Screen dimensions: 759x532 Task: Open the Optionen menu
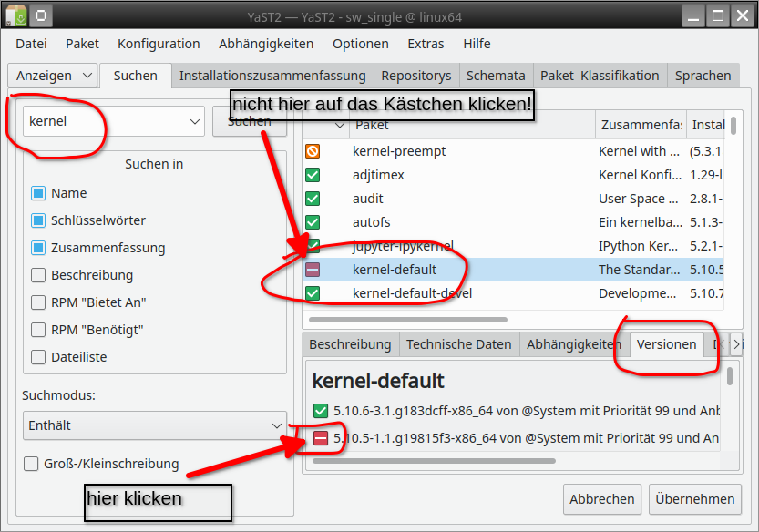pyautogui.click(x=361, y=44)
